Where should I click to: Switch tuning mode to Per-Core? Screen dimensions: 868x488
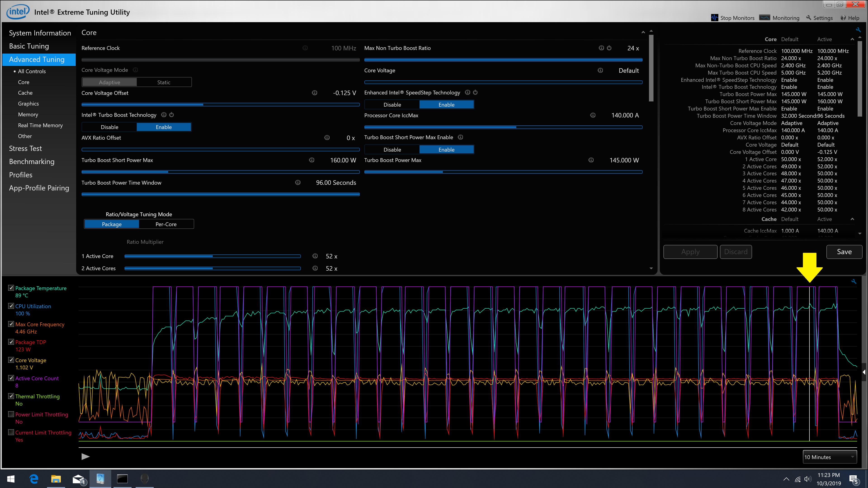pyautogui.click(x=166, y=224)
